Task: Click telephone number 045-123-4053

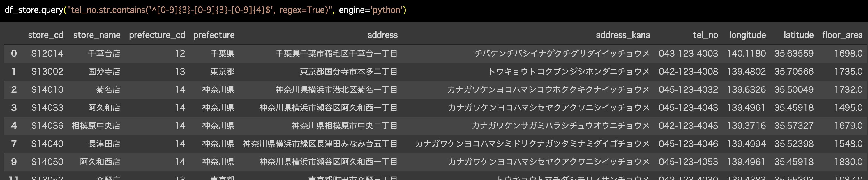Action: 688,162
